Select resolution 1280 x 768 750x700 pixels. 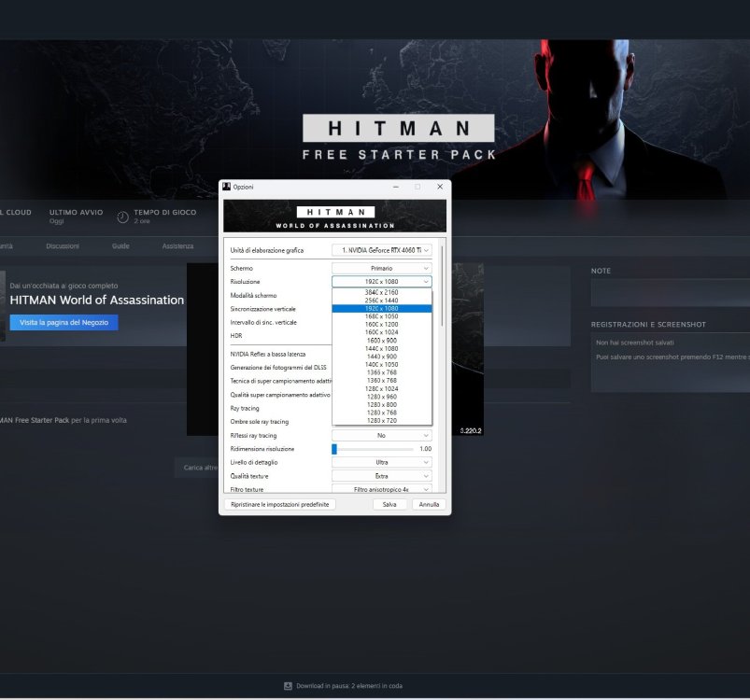pyautogui.click(x=382, y=413)
